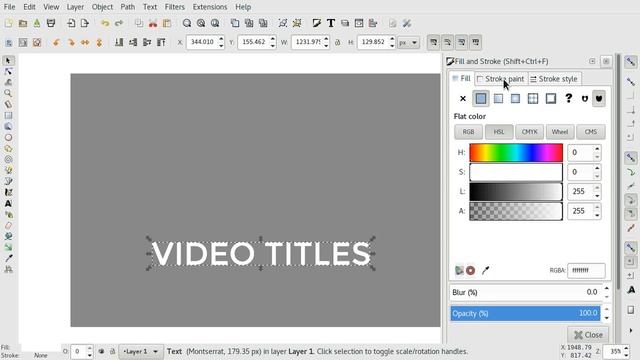
Task: Click the Print document icon
Action: 51,23
